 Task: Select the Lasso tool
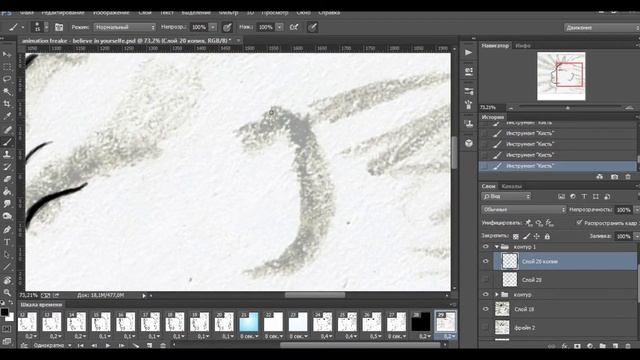(x=7, y=79)
